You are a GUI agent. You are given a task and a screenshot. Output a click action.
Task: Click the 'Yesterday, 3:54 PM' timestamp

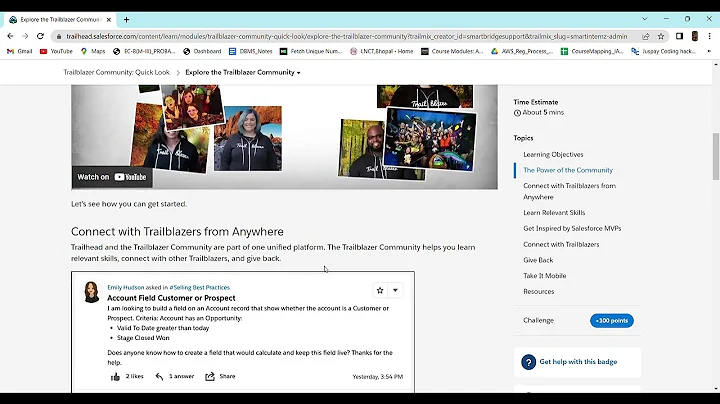coord(377,376)
